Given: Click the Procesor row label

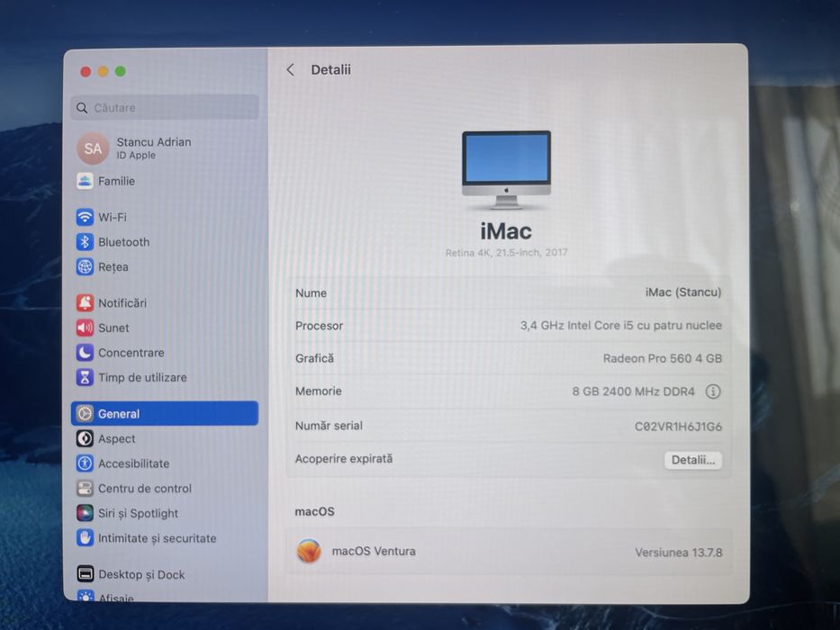Looking at the screenshot, I should click(x=319, y=326).
